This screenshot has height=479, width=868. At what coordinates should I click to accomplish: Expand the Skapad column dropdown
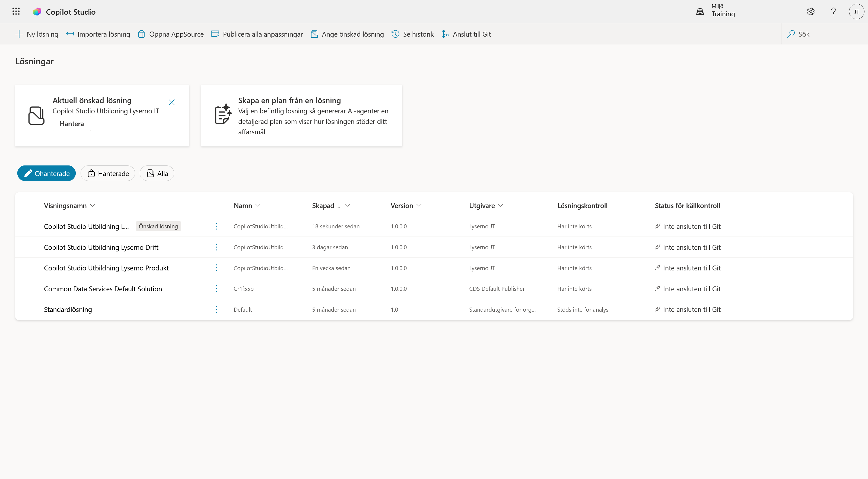point(348,206)
